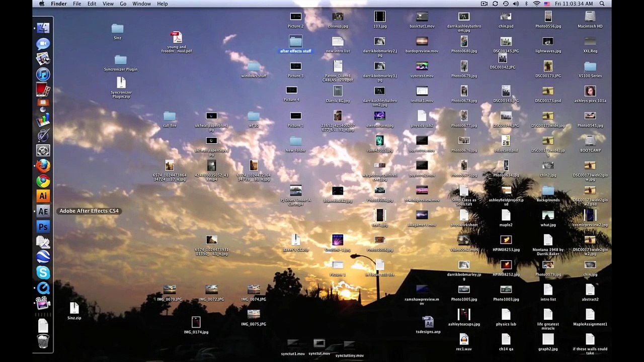Open the Time Machine status menu
The height and width of the screenshot is (362, 644).
[x=506, y=4]
